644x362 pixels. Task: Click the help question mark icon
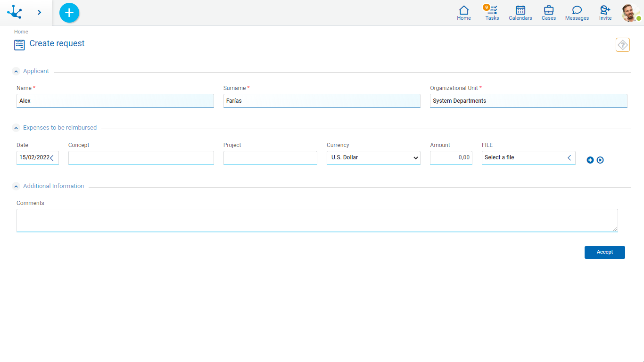point(622,45)
